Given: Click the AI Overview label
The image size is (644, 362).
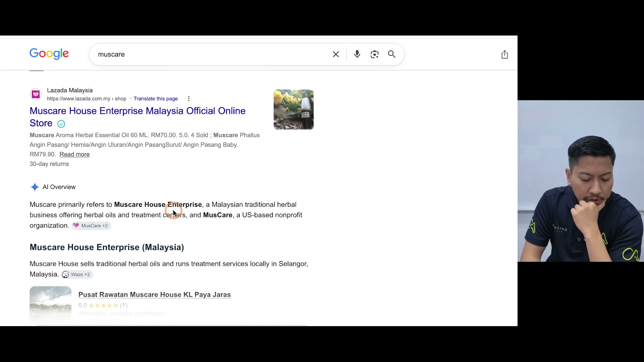Looking at the screenshot, I should 59,187.
